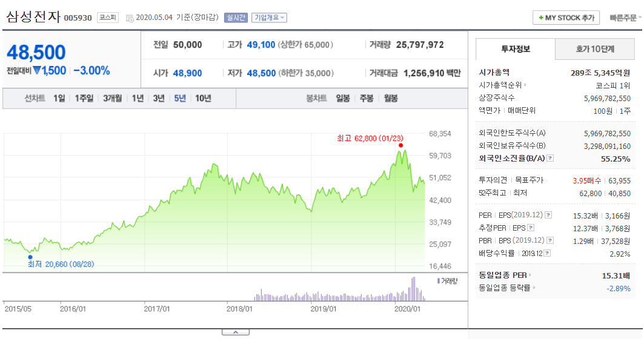Open the 동일업종 PER link
Viewport: 644px width, 339px height.
[503, 275]
